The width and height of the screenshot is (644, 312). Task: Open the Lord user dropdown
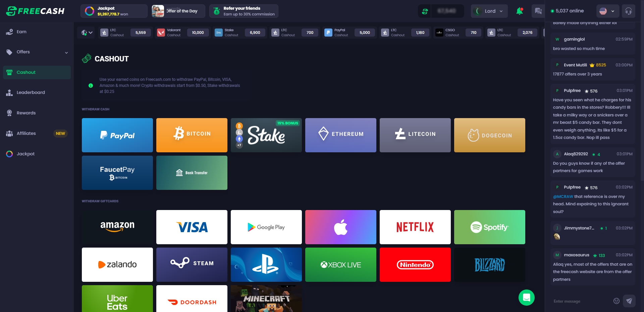coord(489,11)
